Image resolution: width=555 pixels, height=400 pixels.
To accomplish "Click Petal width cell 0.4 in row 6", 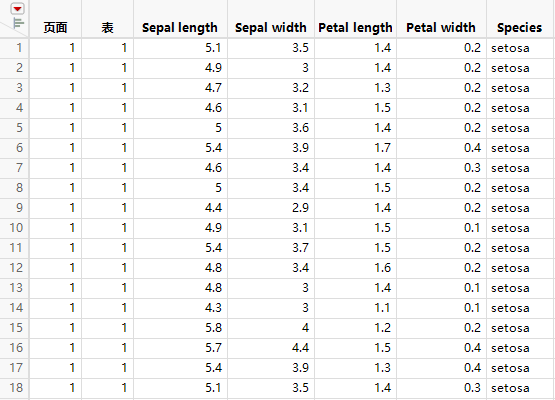I will [x=441, y=148].
